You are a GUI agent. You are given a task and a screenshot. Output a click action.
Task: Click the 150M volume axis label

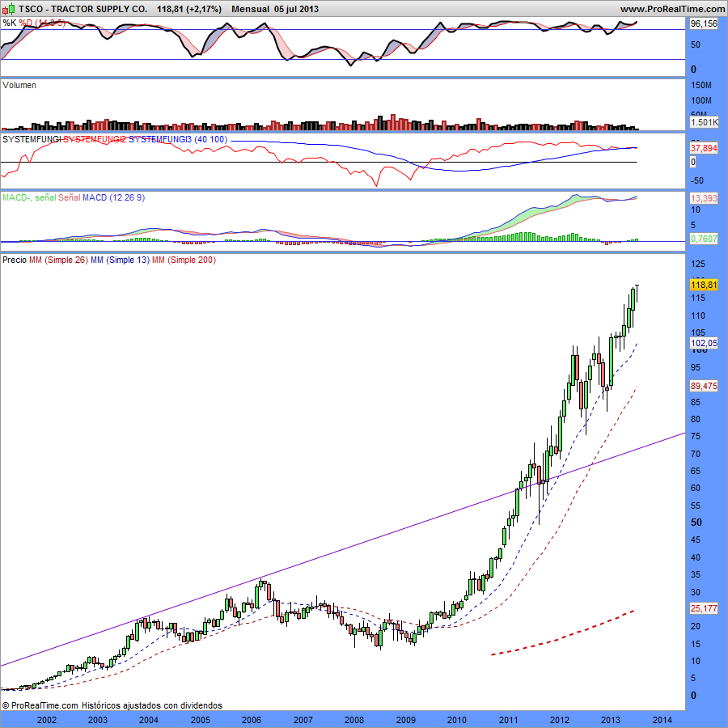pyautogui.click(x=701, y=85)
